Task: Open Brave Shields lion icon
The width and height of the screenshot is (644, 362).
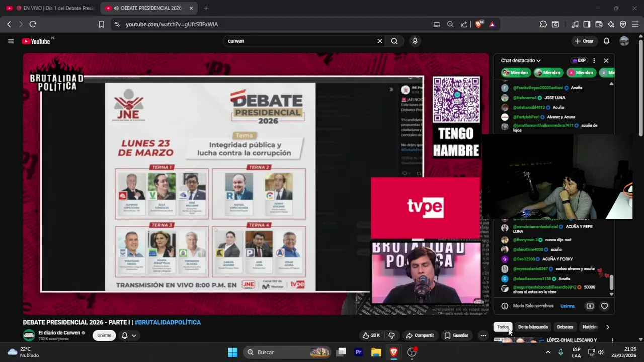Action: point(478,24)
